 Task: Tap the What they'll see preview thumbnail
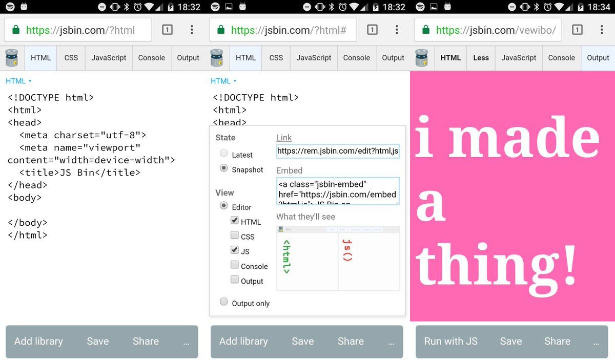[338, 258]
